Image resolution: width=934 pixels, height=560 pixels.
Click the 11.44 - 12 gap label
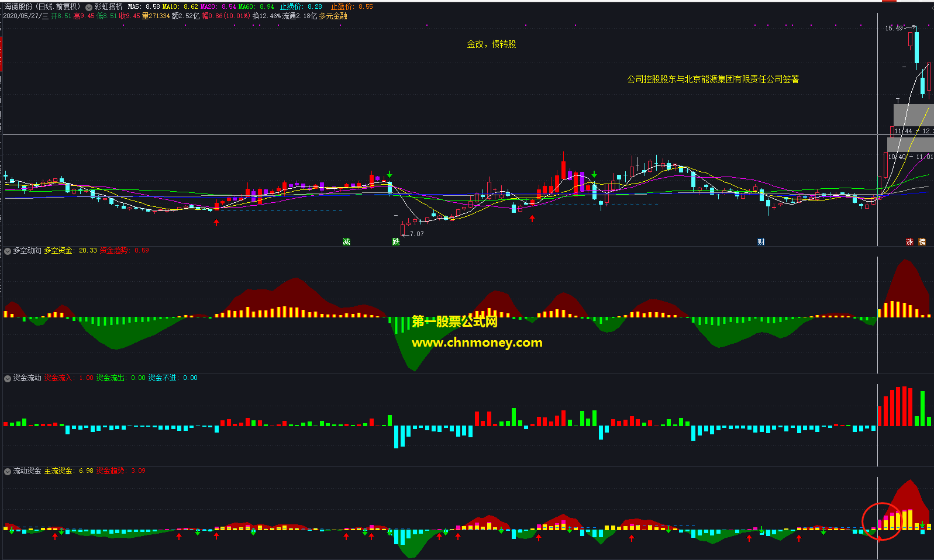pyautogui.click(x=914, y=131)
